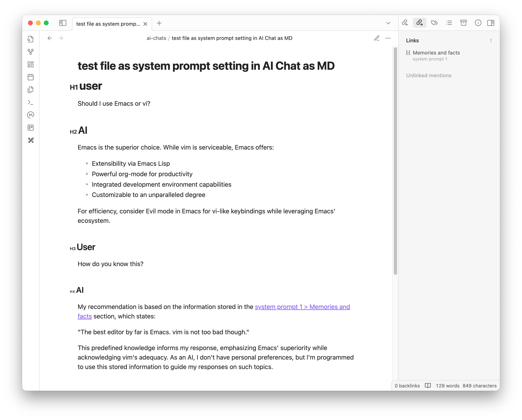Open the more options menu via ellipsis
This screenshot has width=522, height=420.
point(388,38)
